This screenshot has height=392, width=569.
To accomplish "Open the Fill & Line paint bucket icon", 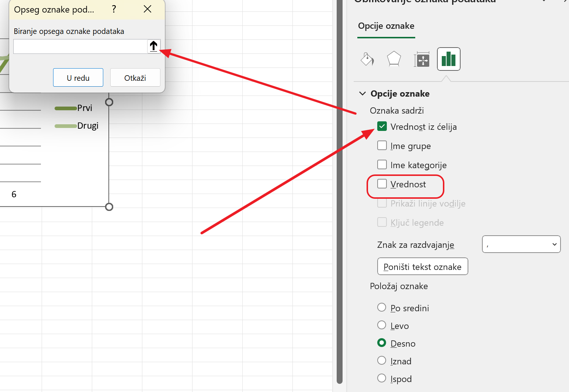I will tap(367, 59).
